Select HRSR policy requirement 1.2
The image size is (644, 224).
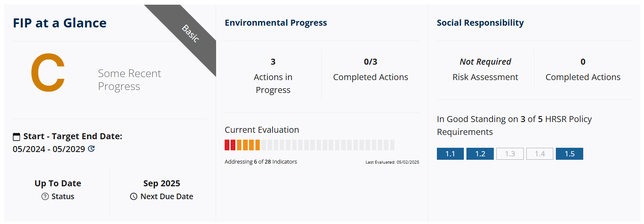(480, 154)
